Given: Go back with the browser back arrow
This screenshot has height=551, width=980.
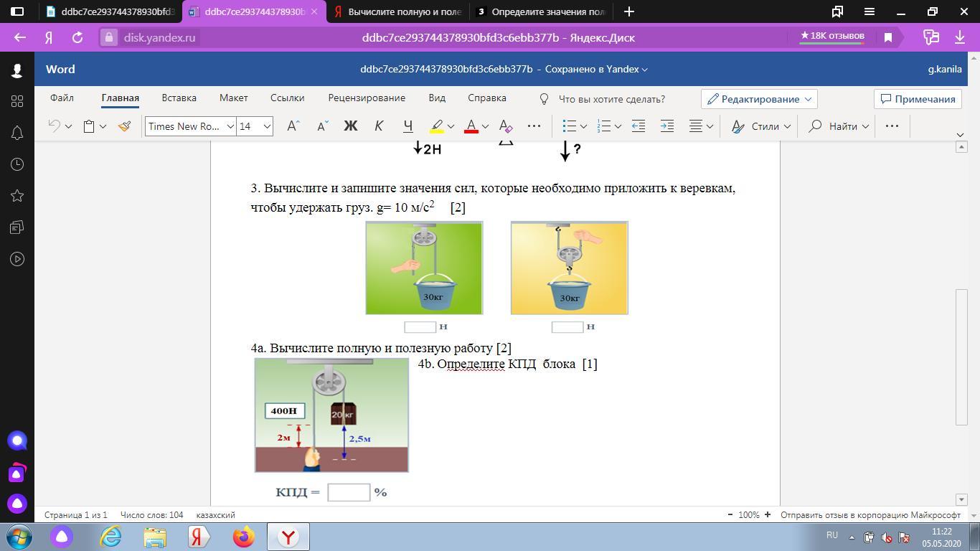Looking at the screenshot, I should [20, 37].
